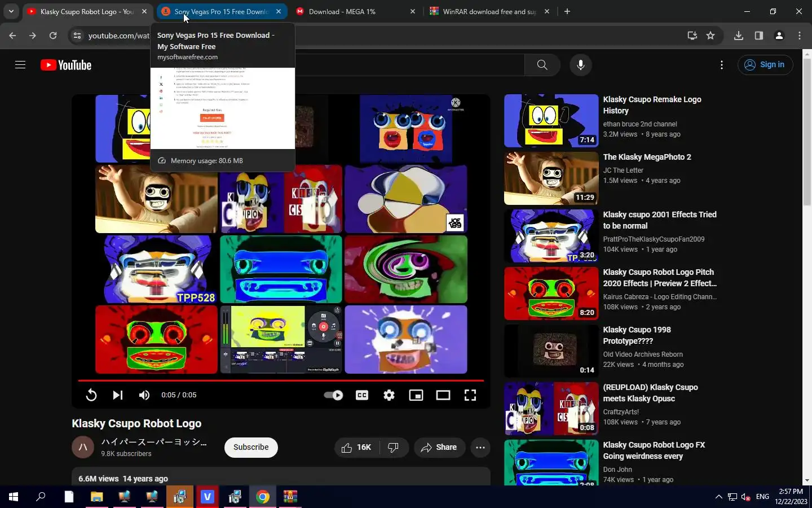
Task: Open a new browser tab
Action: click(567, 11)
